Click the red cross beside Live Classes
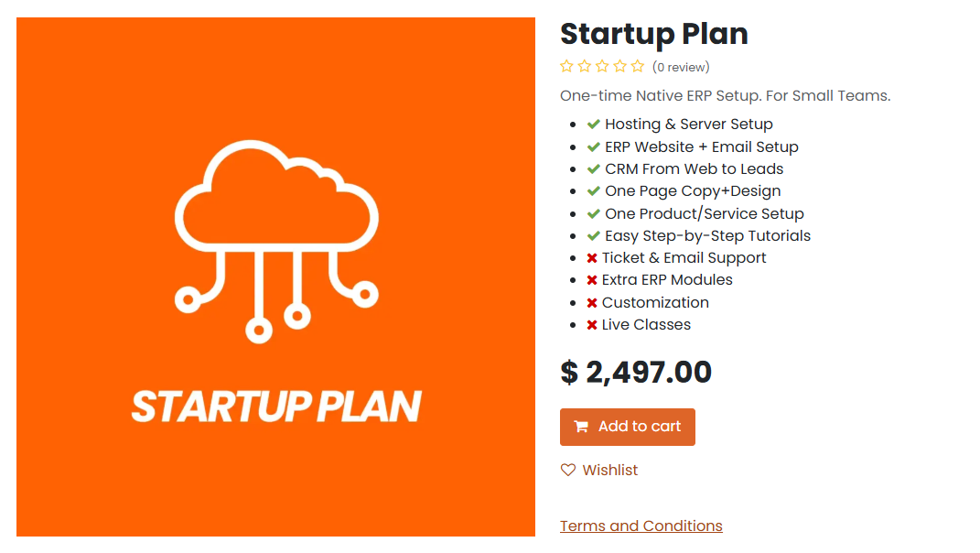Image resolution: width=980 pixels, height=553 pixels. pyautogui.click(x=592, y=325)
